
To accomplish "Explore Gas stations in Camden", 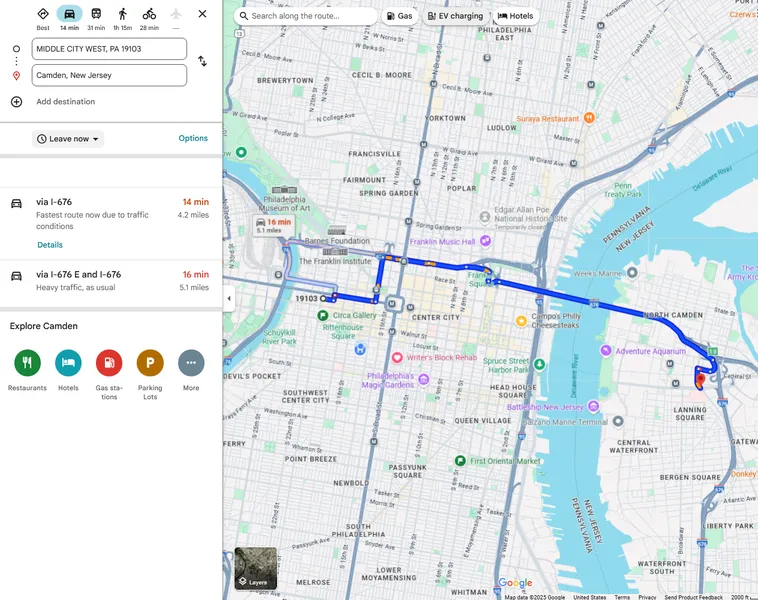I will coord(109,363).
